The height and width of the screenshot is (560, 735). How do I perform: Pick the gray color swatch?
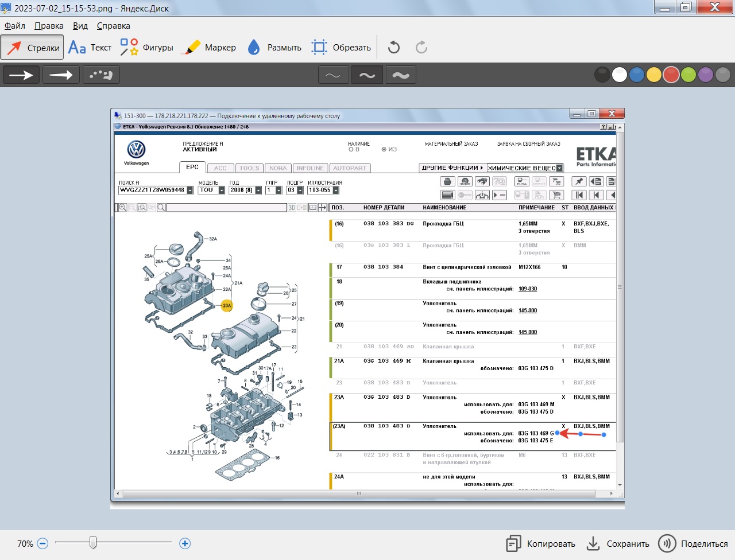(723, 75)
